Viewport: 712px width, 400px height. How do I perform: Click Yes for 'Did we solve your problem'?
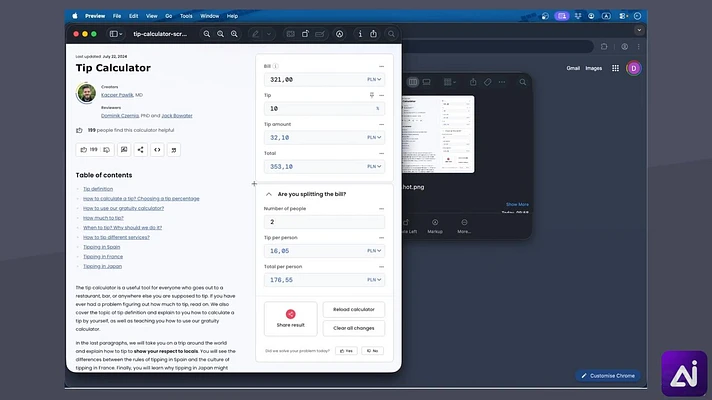pos(346,351)
